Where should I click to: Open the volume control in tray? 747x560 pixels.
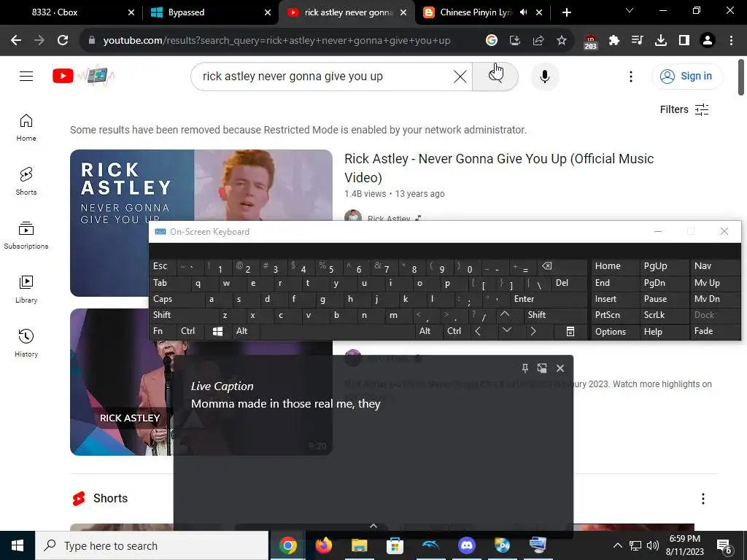(653, 545)
